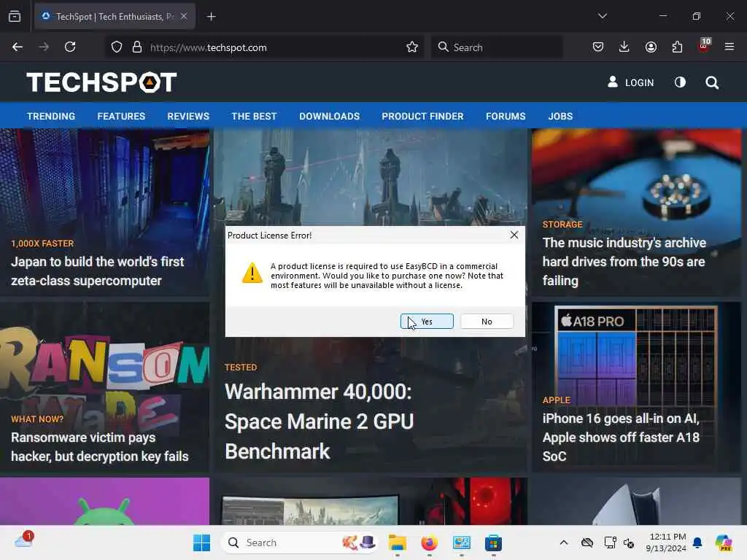Viewport: 747px width, 560px height.
Task: Click the TESTED category label
Action: tap(241, 367)
